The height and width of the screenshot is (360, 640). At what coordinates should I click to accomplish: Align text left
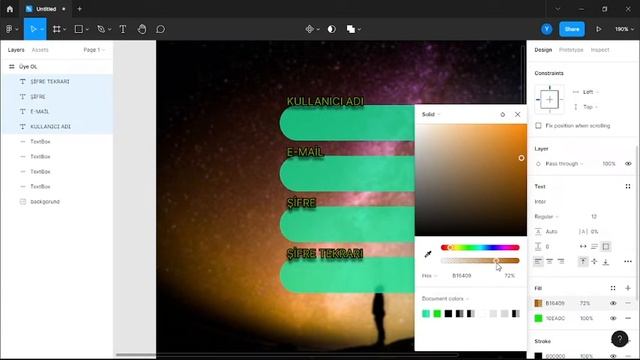538,261
